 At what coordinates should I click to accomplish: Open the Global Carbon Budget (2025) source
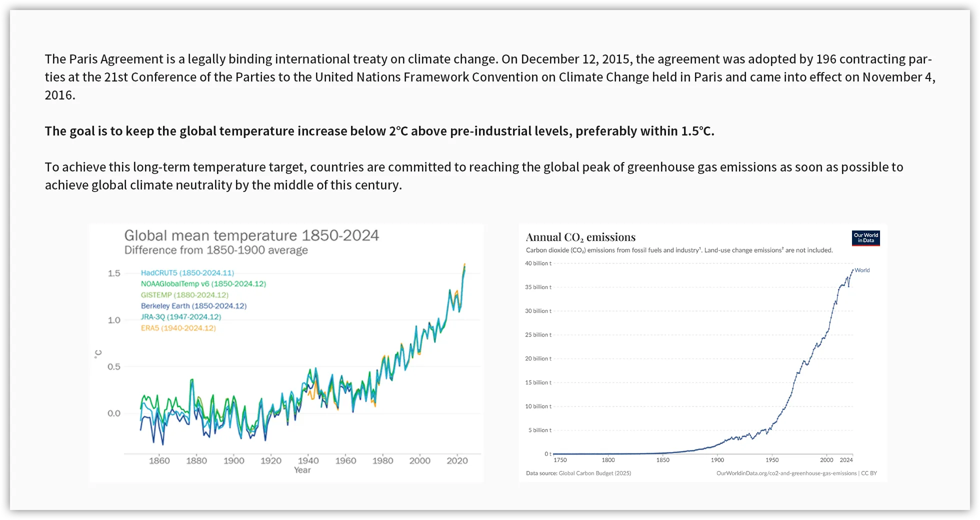click(594, 473)
